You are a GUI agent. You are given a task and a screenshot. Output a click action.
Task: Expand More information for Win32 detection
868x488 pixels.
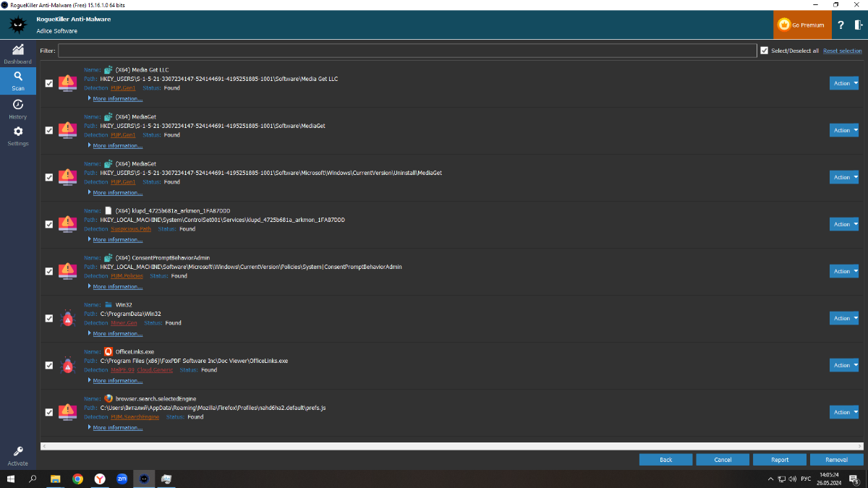tap(117, 333)
